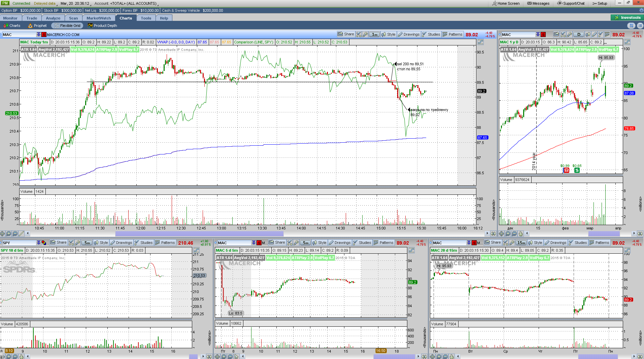Screen dimensions: 644x359
Task: Open the 1m timeframe selector on main chart
Action: tap(374, 34)
